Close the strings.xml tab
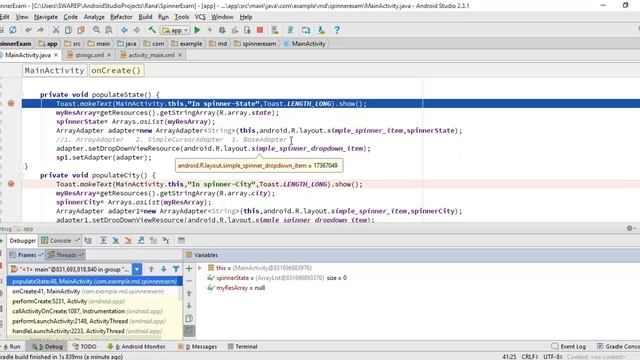Screen dimensions: 640x360 (109, 55)
